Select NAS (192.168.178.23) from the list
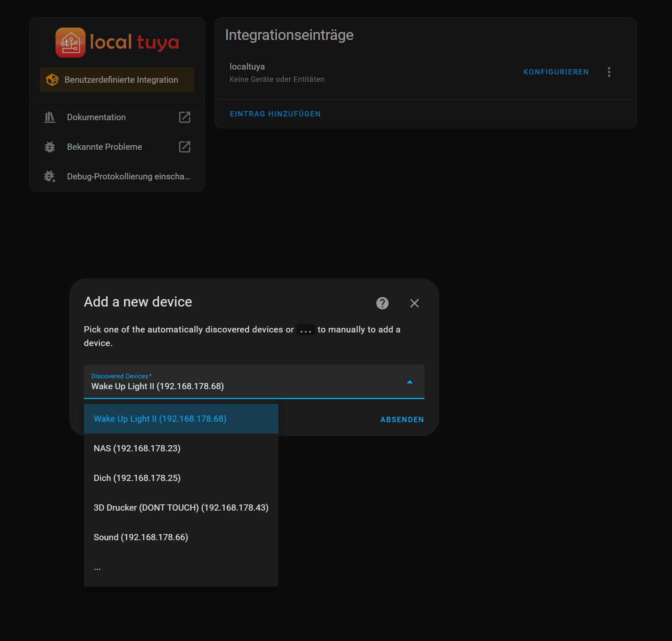The width and height of the screenshot is (672, 641). point(137,448)
